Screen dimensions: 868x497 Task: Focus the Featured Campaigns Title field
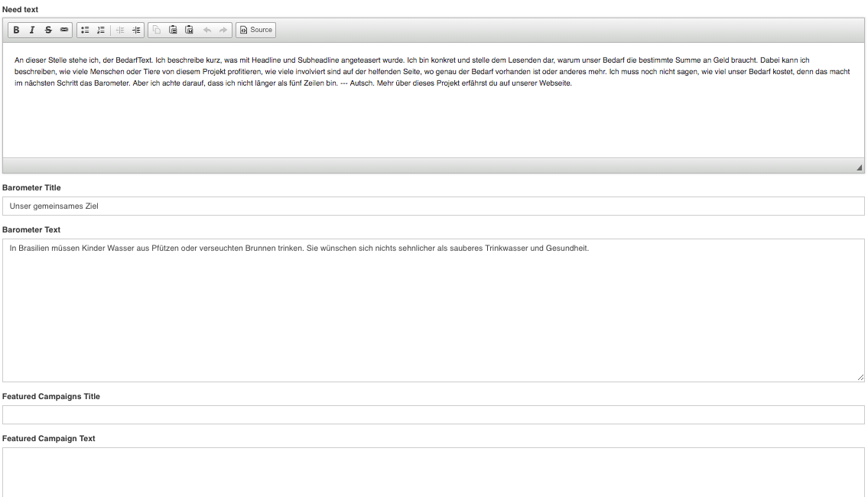434,414
